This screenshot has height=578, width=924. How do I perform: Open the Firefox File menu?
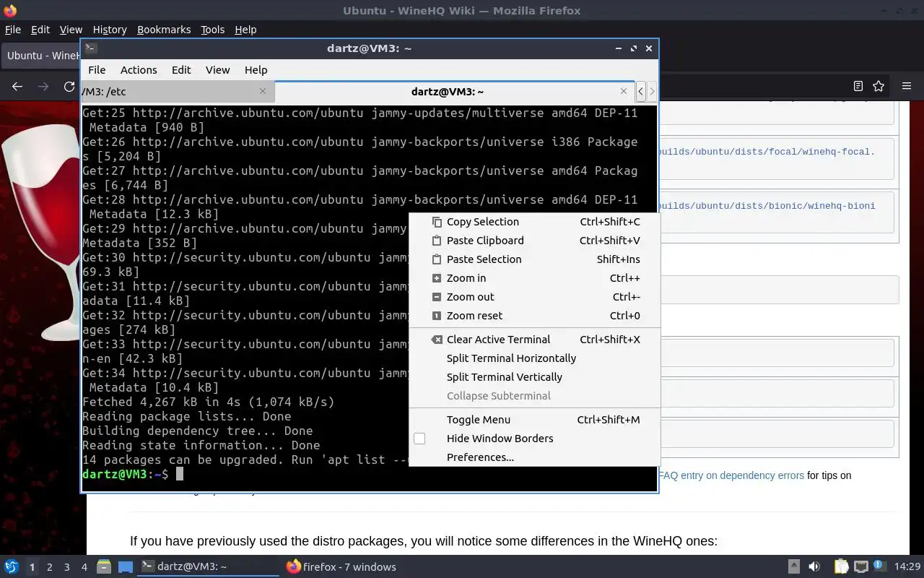click(x=13, y=30)
